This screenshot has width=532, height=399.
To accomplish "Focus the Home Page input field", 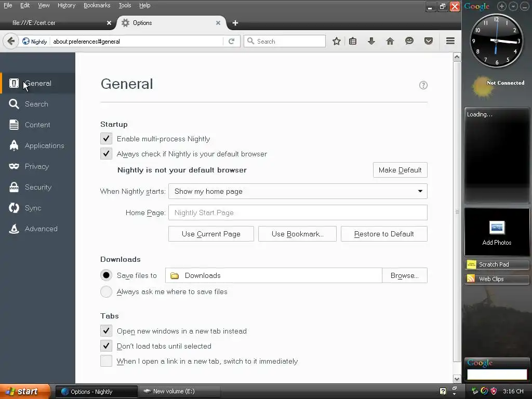I will (298, 212).
